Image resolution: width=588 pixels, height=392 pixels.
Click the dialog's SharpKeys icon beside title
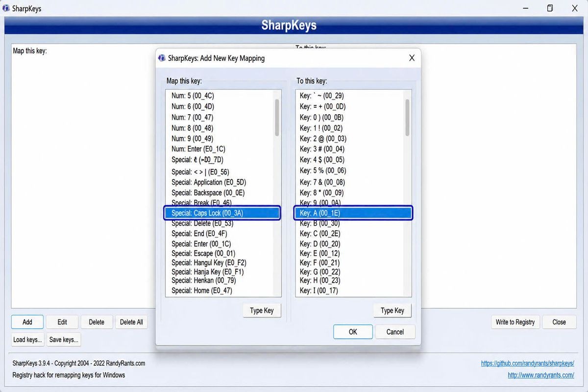(x=162, y=58)
